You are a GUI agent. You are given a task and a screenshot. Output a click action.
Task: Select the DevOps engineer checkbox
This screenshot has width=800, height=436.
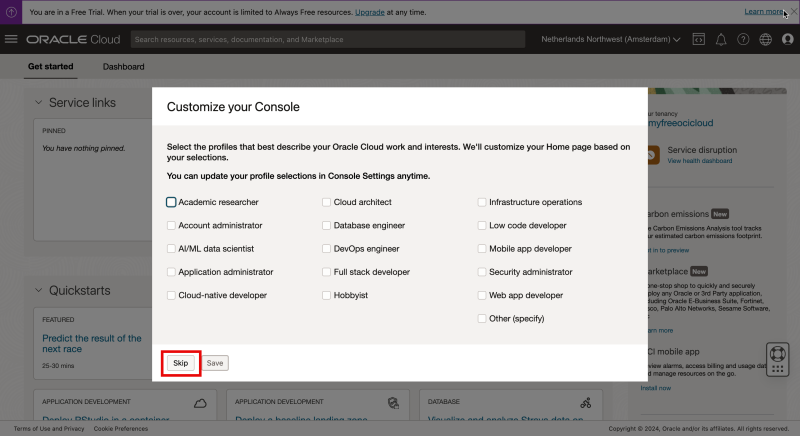coord(326,248)
